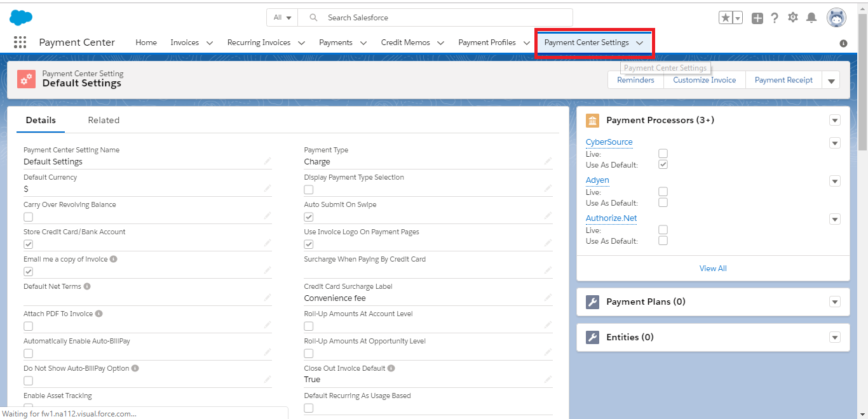
Task: Open the CyberSource processor link
Action: (x=609, y=142)
